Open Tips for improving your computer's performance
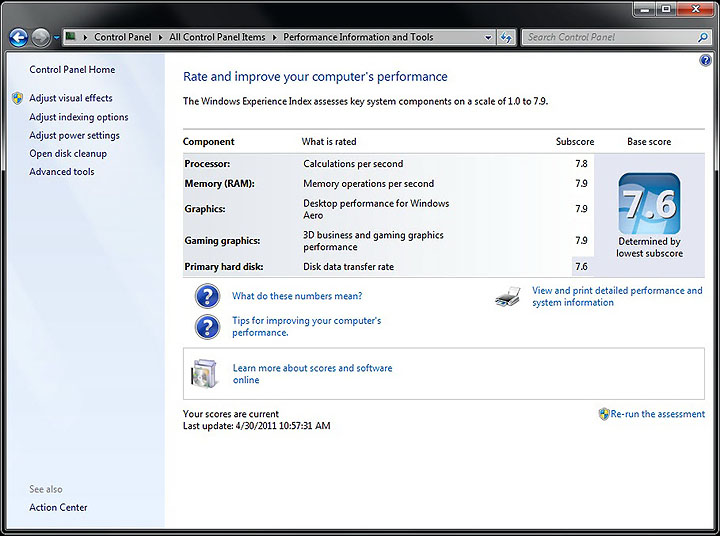This screenshot has width=720, height=536. pos(307,327)
